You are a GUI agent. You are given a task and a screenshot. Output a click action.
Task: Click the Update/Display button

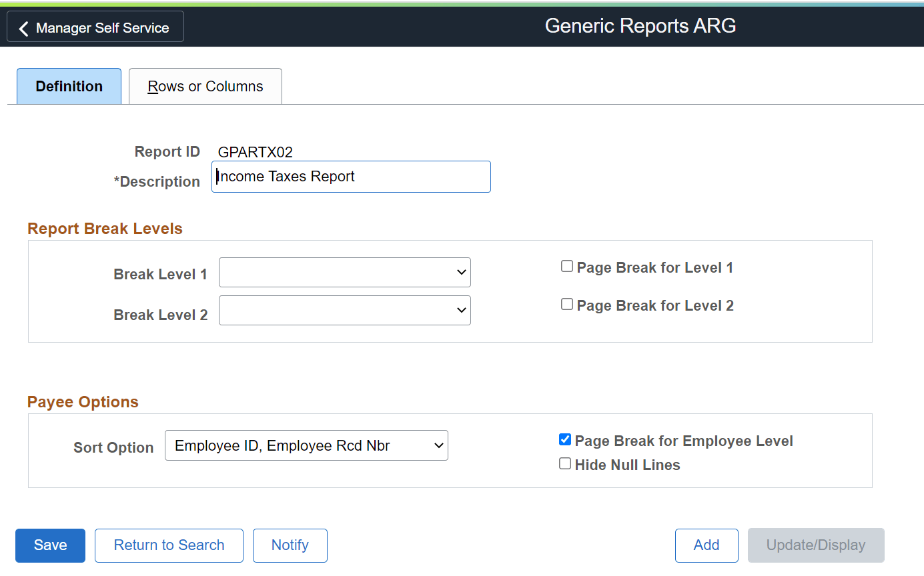pyautogui.click(x=815, y=545)
